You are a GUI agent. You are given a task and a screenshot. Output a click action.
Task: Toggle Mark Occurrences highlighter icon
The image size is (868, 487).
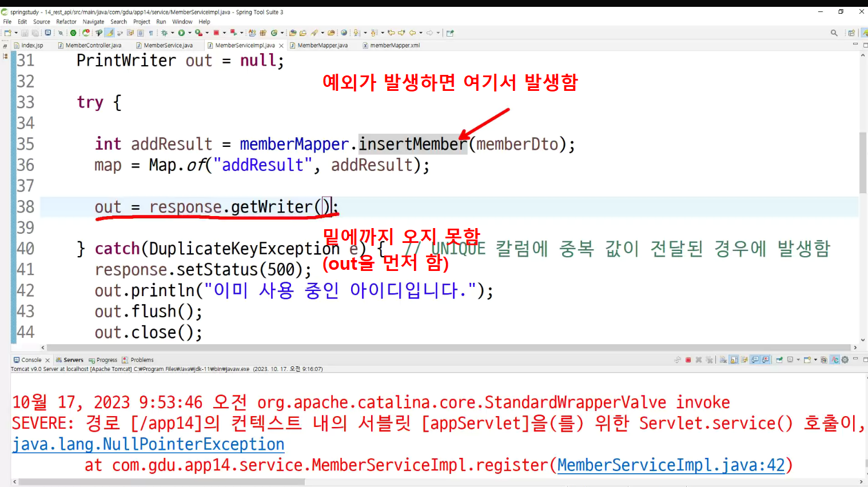(x=110, y=33)
